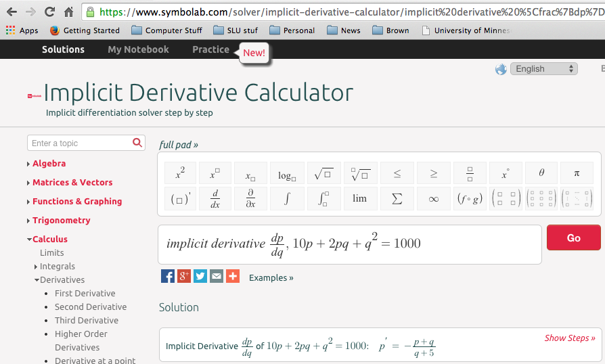
Task: Insert the d/dx derivative operator
Action: [215, 199]
